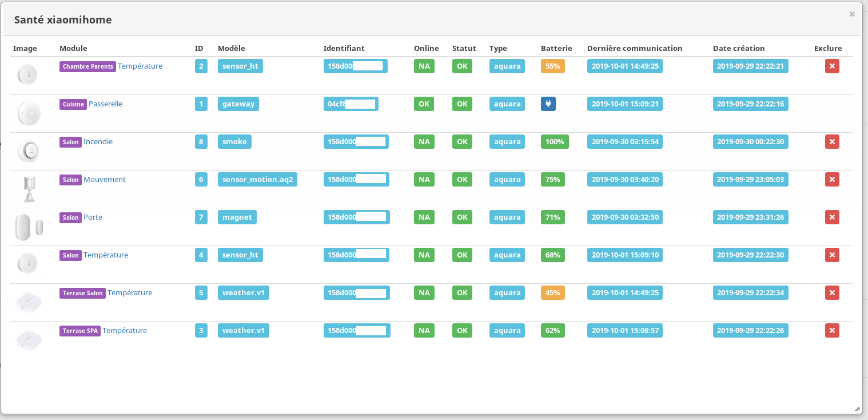
Task: Click the ID 1 badge
Action: coord(201,104)
